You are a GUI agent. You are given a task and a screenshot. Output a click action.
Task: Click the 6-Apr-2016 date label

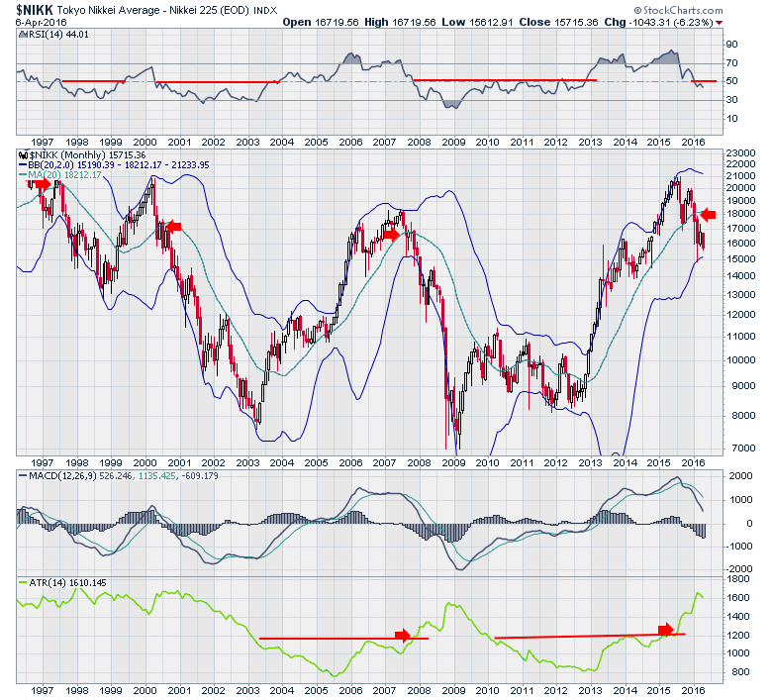tap(42, 23)
